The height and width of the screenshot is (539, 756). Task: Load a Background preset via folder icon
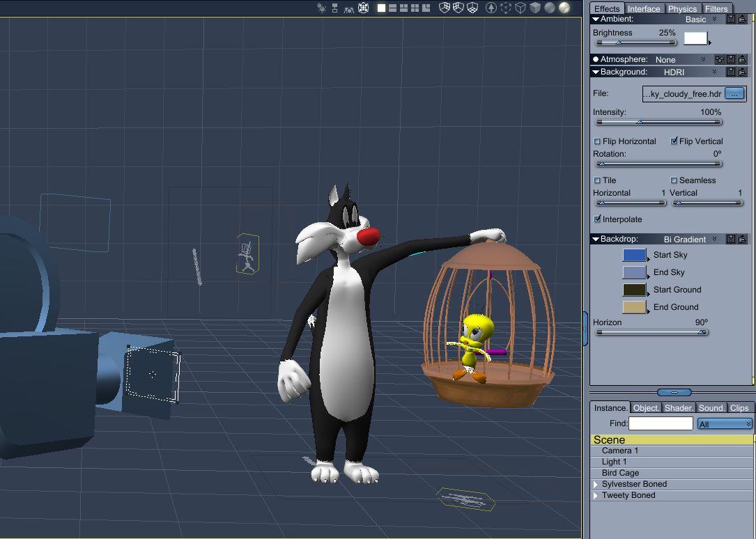(743, 72)
